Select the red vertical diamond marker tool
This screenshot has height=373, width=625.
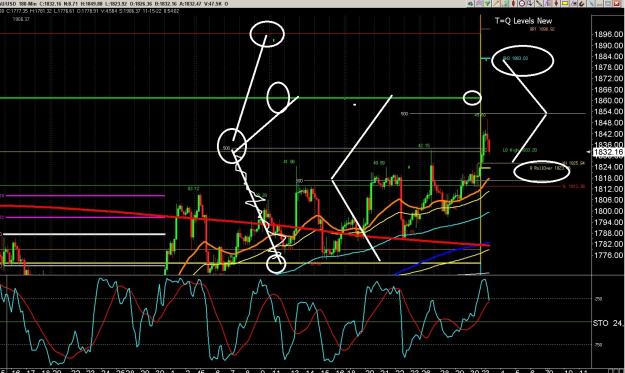[514, 3]
